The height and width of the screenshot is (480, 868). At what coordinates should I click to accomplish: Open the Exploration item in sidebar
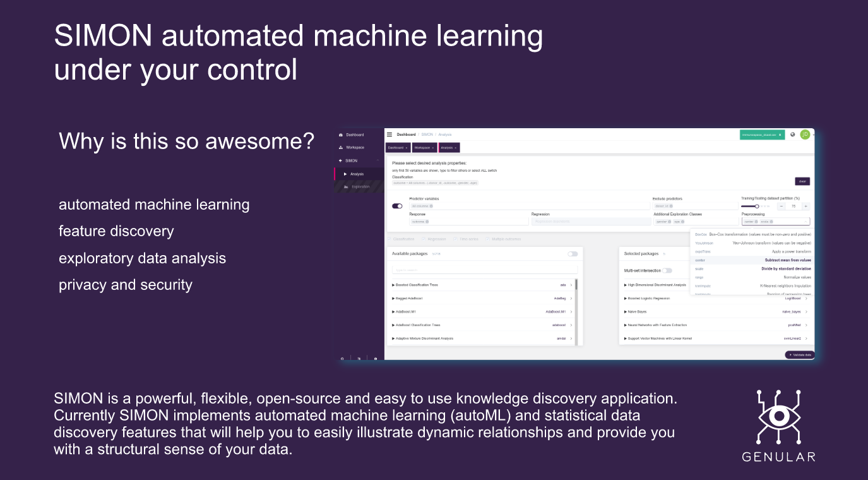pyautogui.click(x=359, y=187)
